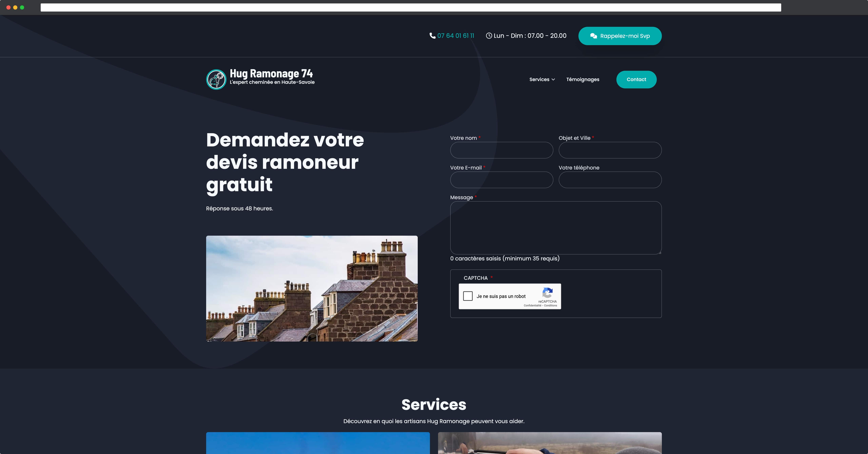Click the chat bubbles icon in Rappelez-moi button
This screenshot has height=454, width=868.
pos(593,36)
